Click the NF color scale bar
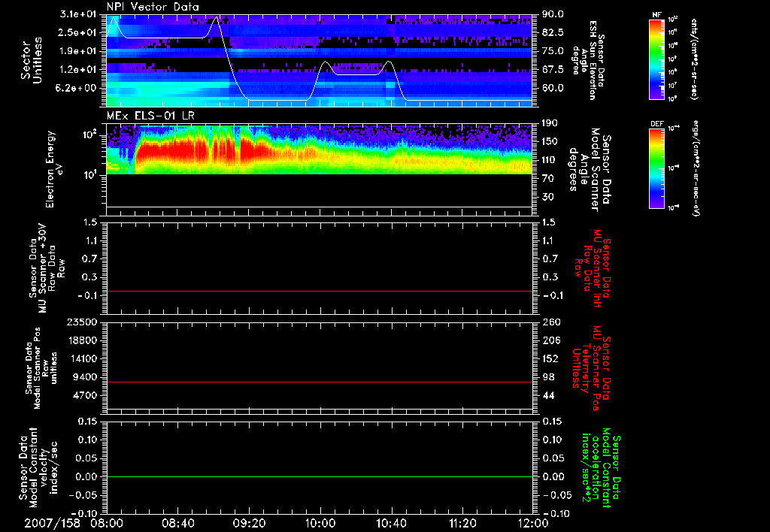The image size is (770, 532). (656, 59)
